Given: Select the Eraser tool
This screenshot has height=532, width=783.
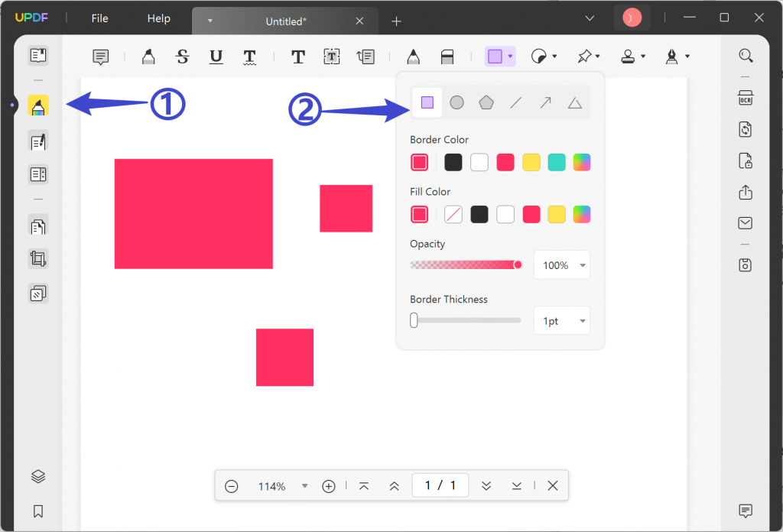Looking at the screenshot, I should coord(447,56).
